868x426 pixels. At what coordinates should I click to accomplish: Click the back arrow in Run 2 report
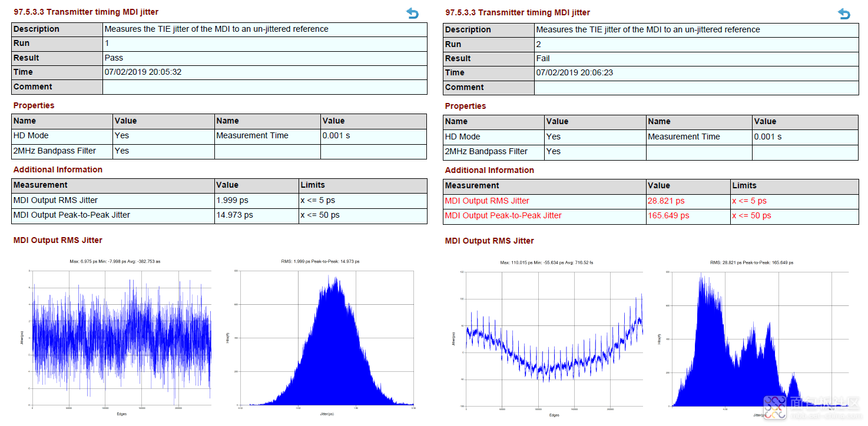844,14
